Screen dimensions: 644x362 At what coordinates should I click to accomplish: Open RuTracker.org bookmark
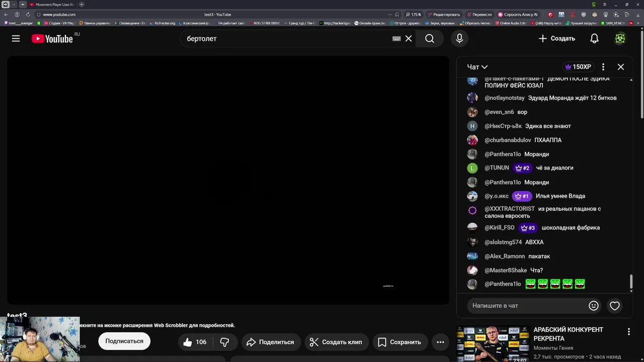pos(162,23)
